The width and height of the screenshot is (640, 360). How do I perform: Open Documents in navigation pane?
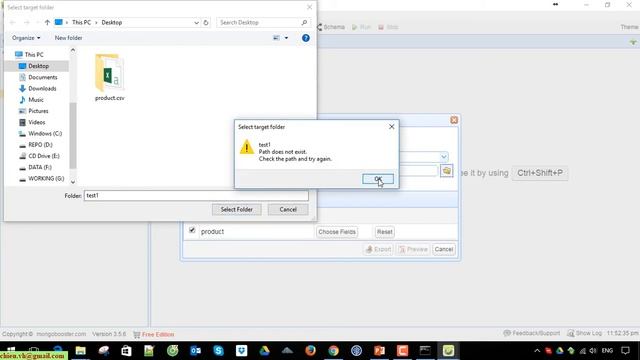point(42,77)
